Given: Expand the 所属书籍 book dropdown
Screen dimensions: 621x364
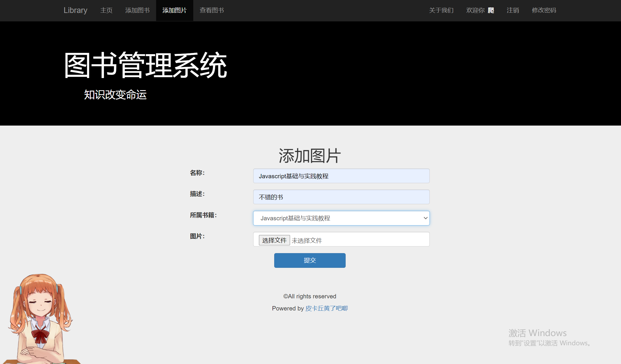Looking at the screenshot, I should coord(341,218).
